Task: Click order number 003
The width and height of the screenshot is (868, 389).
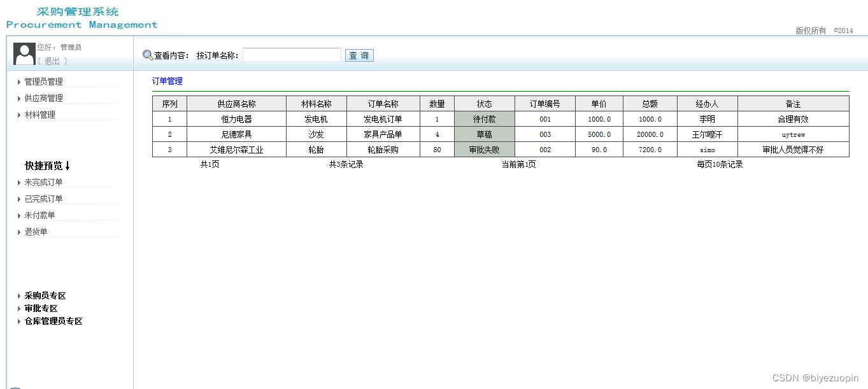Action: (545, 134)
